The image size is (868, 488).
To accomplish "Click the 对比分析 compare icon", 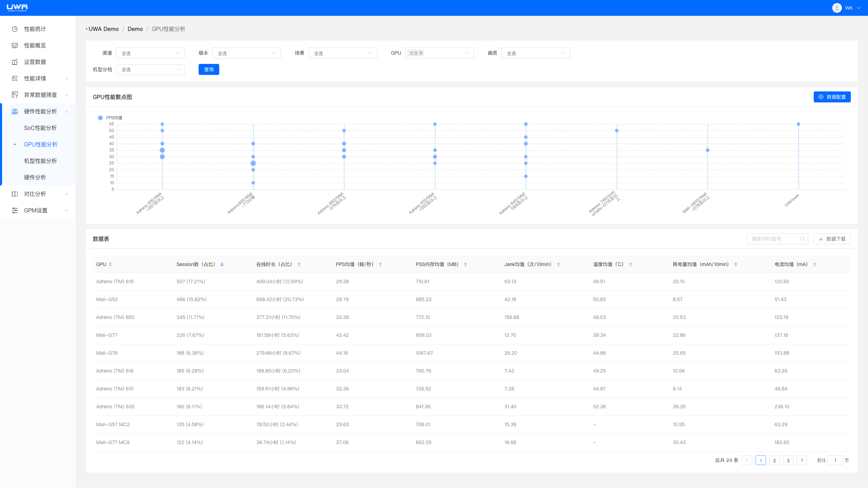I will point(15,194).
